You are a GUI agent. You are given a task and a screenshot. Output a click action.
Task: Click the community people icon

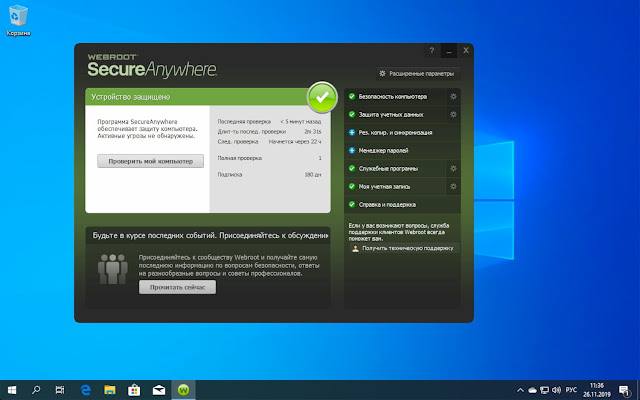[113, 269]
